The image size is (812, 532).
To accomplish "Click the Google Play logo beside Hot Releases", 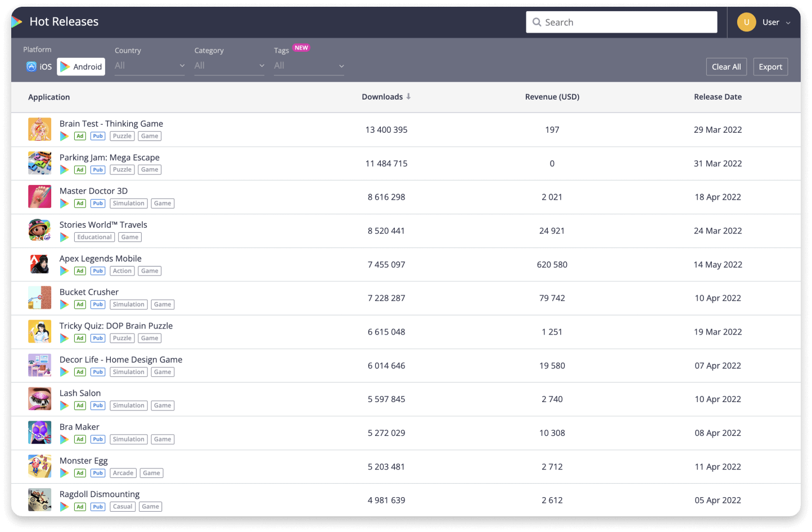I will pyautogui.click(x=17, y=22).
